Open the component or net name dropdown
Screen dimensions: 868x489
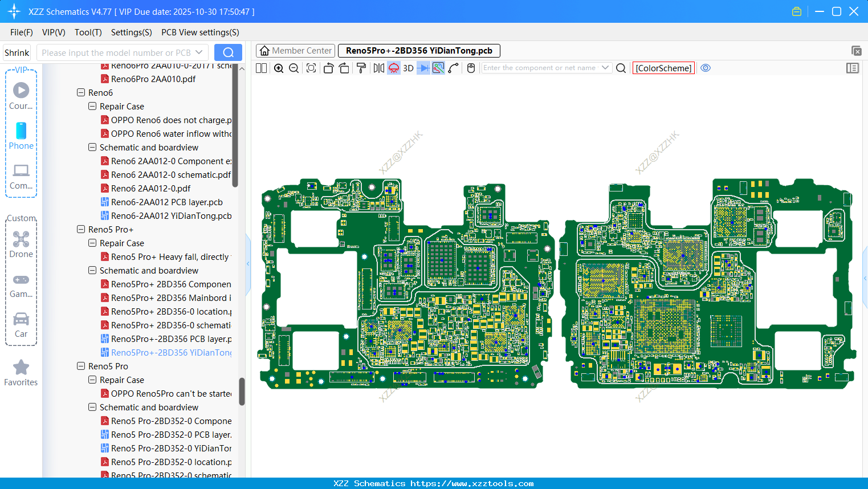coord(605,68)
